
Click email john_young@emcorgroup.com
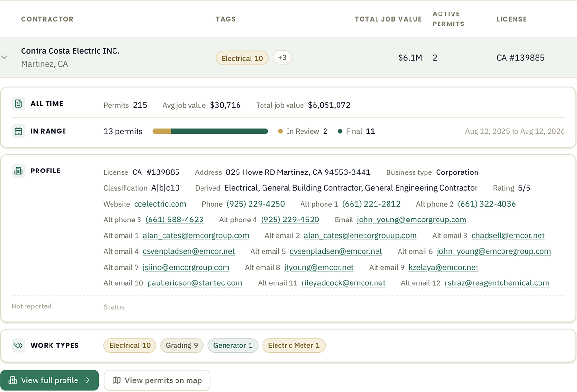click(x=412, y=220)
